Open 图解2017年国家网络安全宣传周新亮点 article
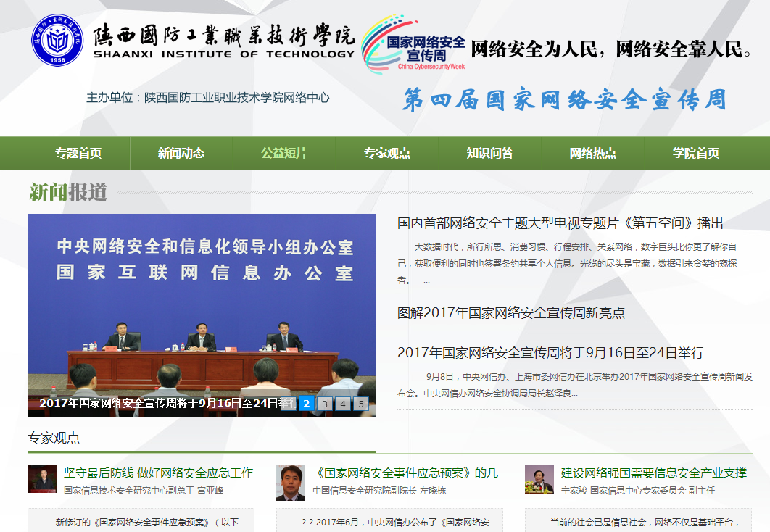 point(510,313)
